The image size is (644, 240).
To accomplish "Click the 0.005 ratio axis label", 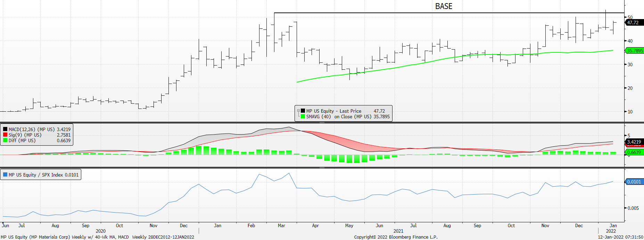I will pyautogui.click(x=633, y=208).
